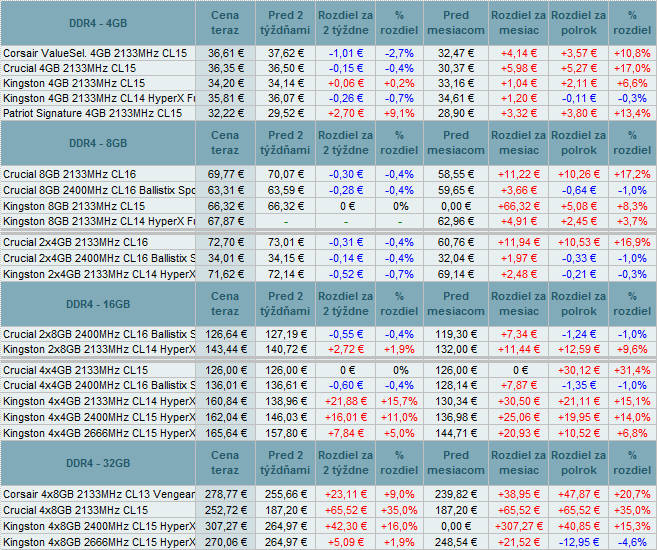Viewport: 657px width, 550px height.
Task: Click Crucial 4GB 2133MHz CL15 product name
Action: tap(70, 68)
